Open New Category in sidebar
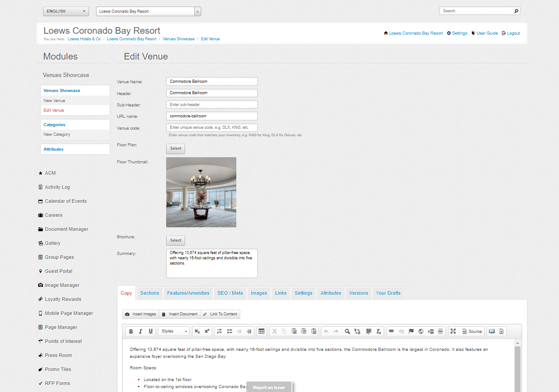The image size is (559, 392). pyautogui.click(x=57, y=134)
